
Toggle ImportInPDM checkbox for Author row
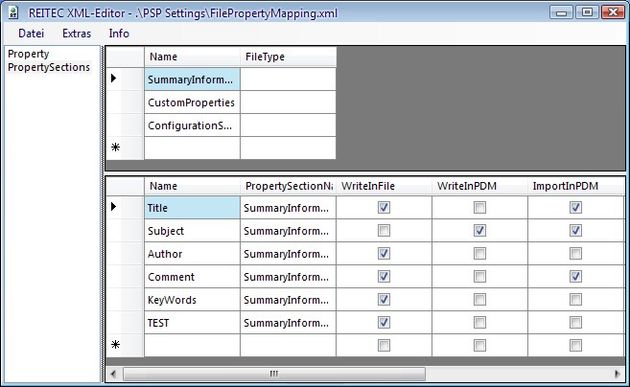pos(575,254)
